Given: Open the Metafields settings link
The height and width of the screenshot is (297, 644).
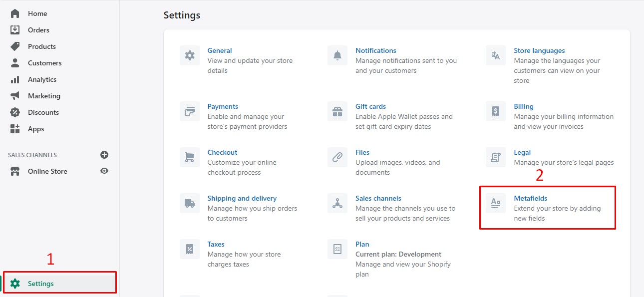Looking at the screenshot, I should (530, 198).
